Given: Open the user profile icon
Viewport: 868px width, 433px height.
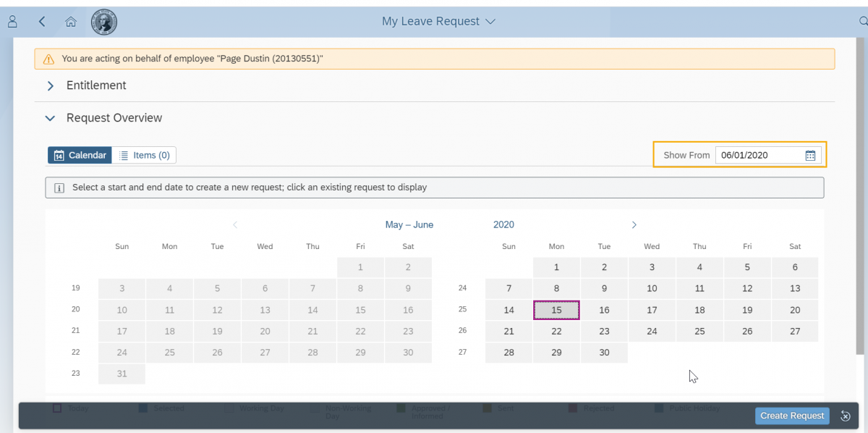Looking at the screenshot, I should click(x=12, y=22).
